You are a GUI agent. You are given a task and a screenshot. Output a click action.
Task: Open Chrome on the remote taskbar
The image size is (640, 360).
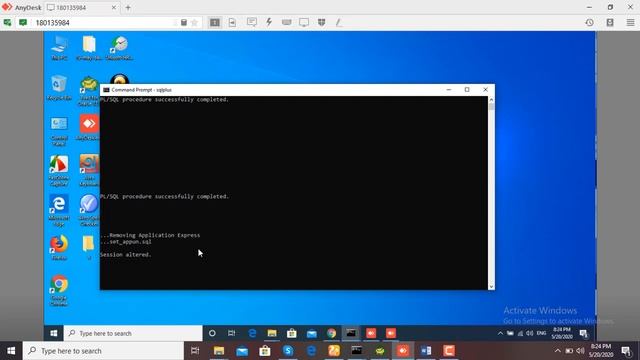click(331, 333)
